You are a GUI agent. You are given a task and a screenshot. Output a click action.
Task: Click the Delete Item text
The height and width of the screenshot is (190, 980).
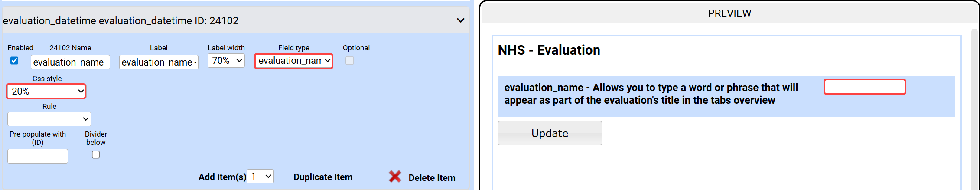(432, 178)
